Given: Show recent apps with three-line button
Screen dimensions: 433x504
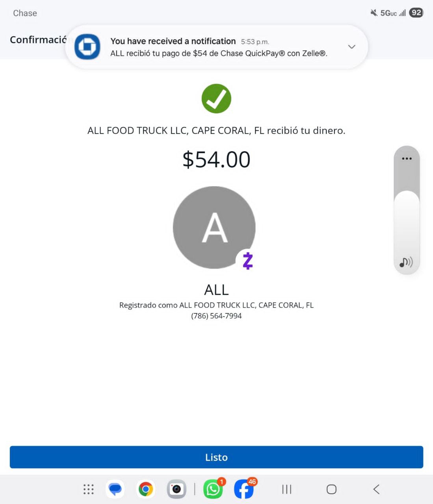Looking at the screenshot, I should 287,489.
